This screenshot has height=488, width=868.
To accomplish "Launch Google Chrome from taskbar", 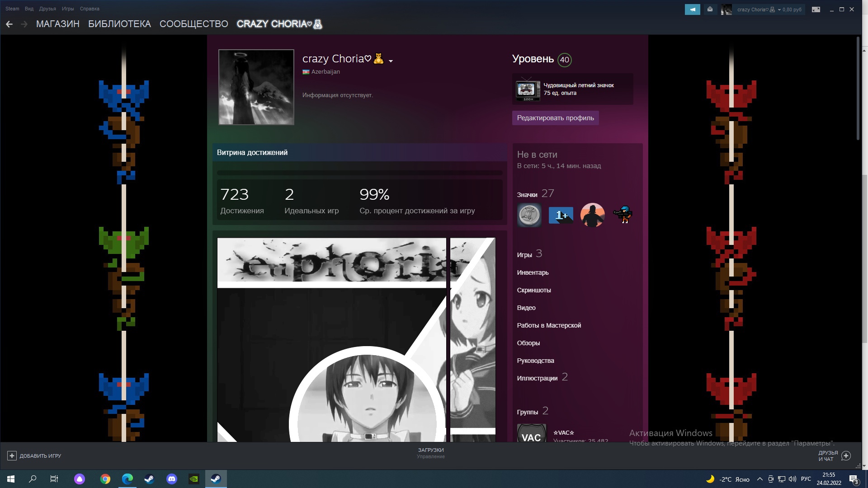I will [105, 479].
